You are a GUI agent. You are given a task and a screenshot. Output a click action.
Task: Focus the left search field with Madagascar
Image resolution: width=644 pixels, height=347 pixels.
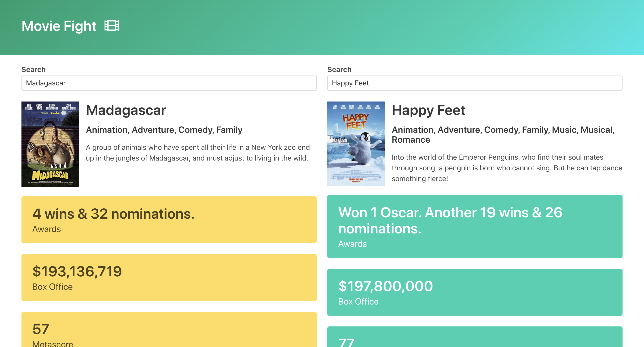[x=169, y=83]
